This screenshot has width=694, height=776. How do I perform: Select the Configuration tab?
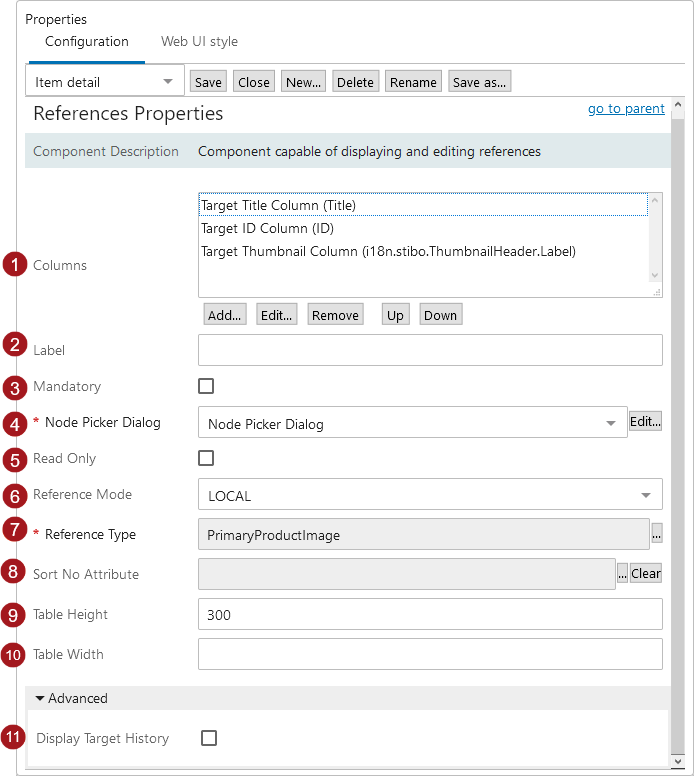point(87,42)
